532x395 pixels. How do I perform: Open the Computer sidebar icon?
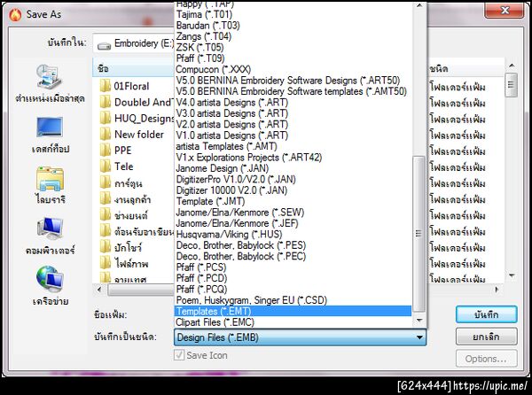(50, 228)
